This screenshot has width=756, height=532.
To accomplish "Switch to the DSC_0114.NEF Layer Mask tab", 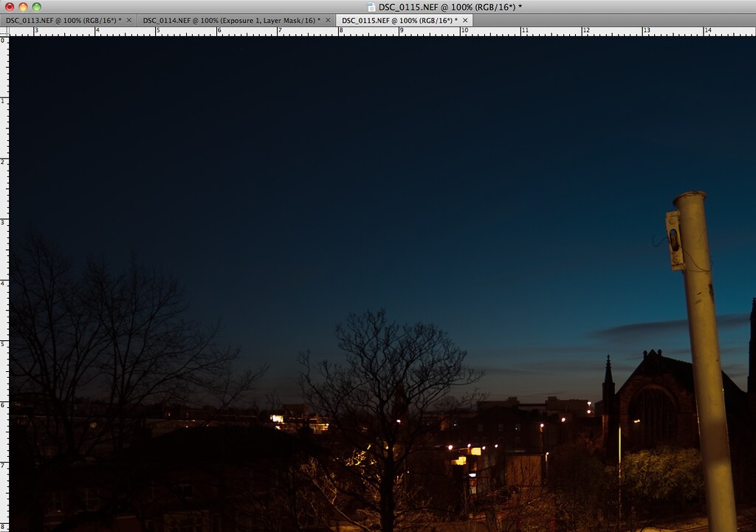I will pos(230,20).
